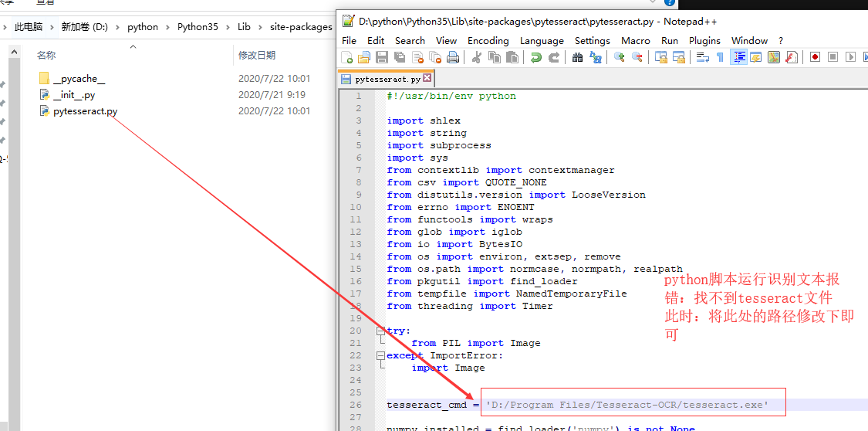Image resolution: width=868 pixels, height=431 pixels.
Task: Click the Print toolbar icon
Action: tap(453, 57)
